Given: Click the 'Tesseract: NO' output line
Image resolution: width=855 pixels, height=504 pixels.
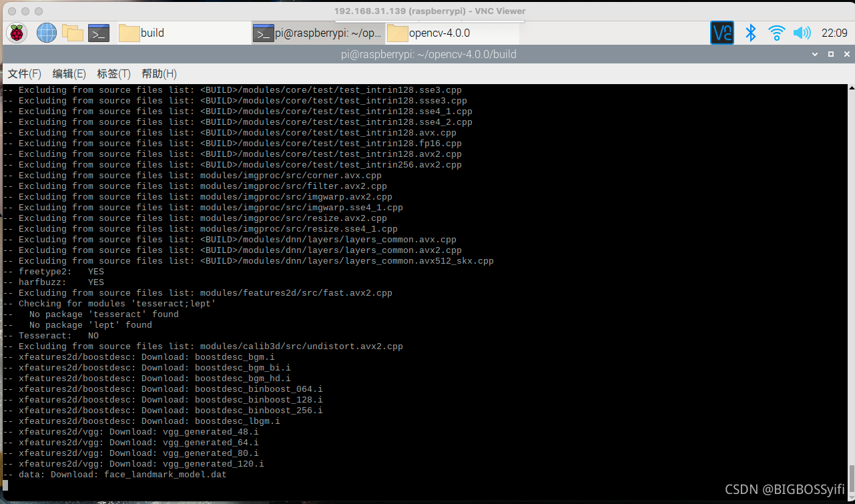Looking at the screenshot, I should [51, 336].
